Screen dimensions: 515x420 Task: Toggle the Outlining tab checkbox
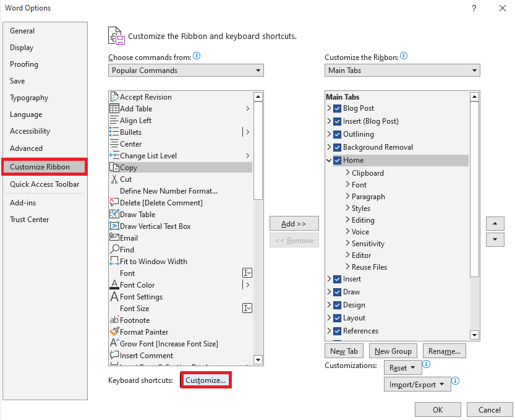click(337, 134)
